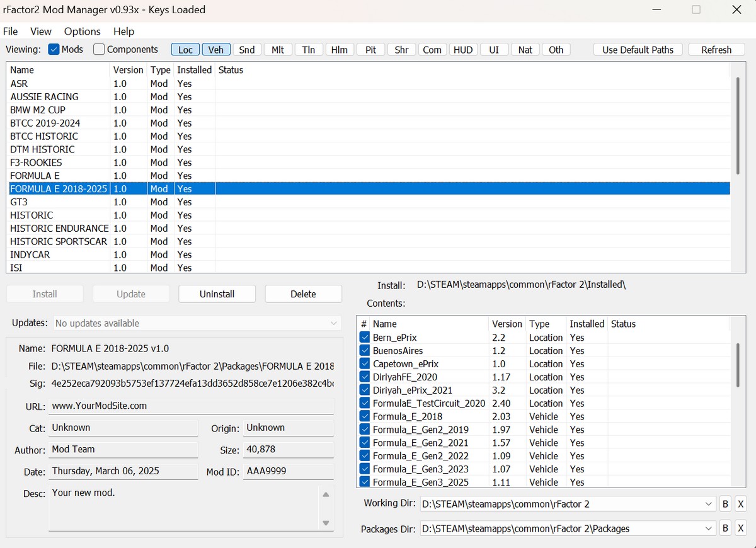Browse for Packages Dir with B button
Viewport: 756px width, 548px height.
tap(725, 528)
